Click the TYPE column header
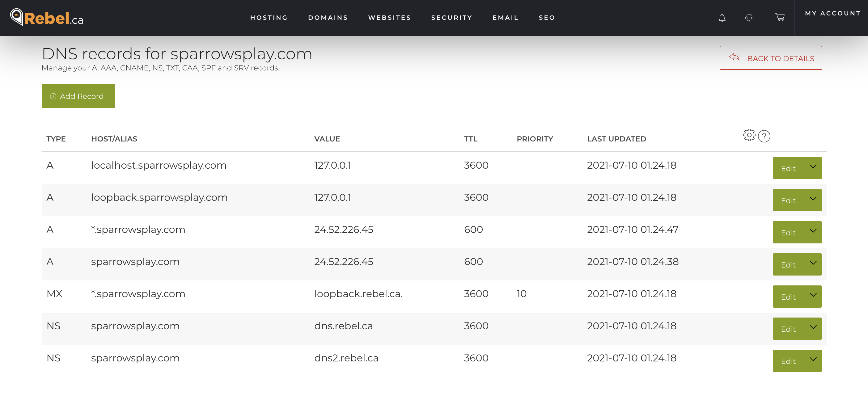The image size is (868, 396). [56, 139]
